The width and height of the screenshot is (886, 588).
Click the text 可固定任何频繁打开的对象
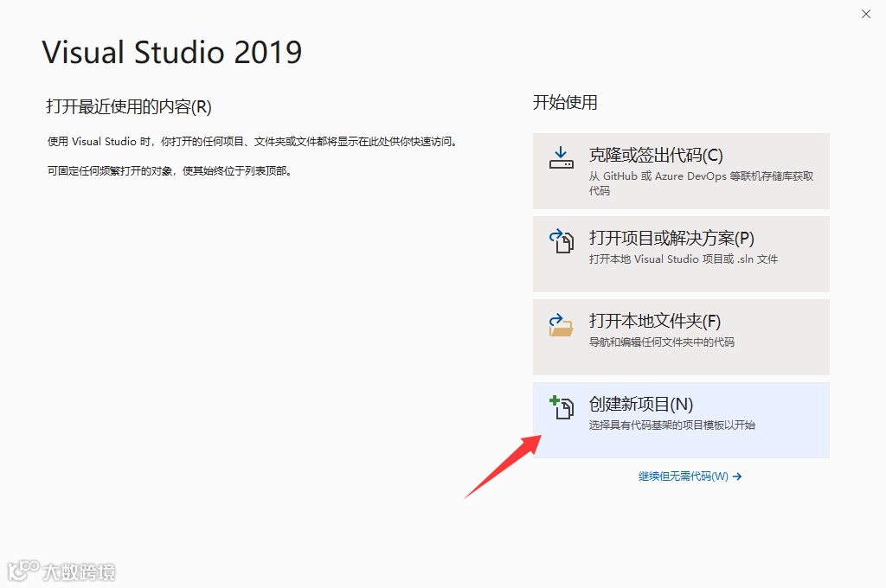[110, 171]
